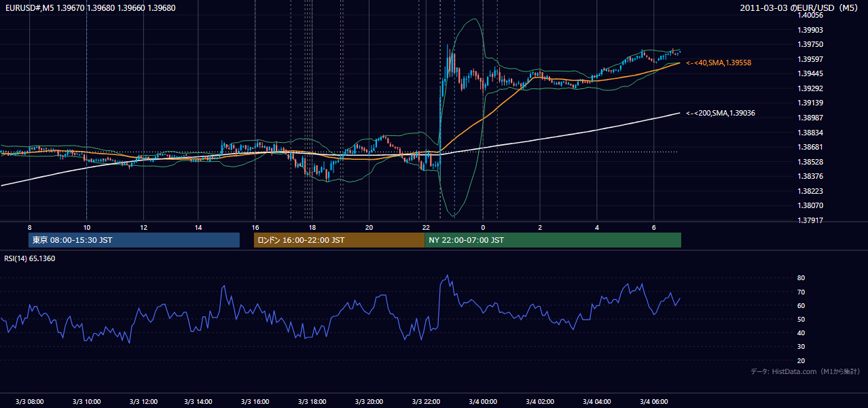Click the ロンドン 16:00-22:00 JST session bar
Screen dimensions: 868x408
point(339,240)
